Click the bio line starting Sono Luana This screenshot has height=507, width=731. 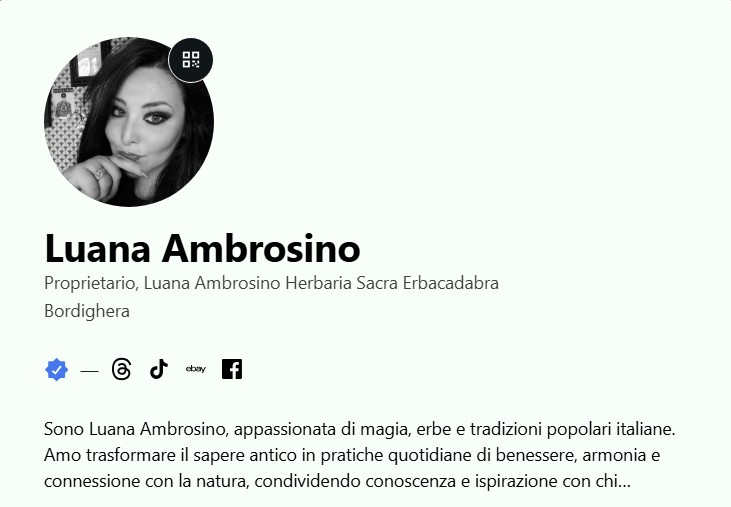pos(359,429)
